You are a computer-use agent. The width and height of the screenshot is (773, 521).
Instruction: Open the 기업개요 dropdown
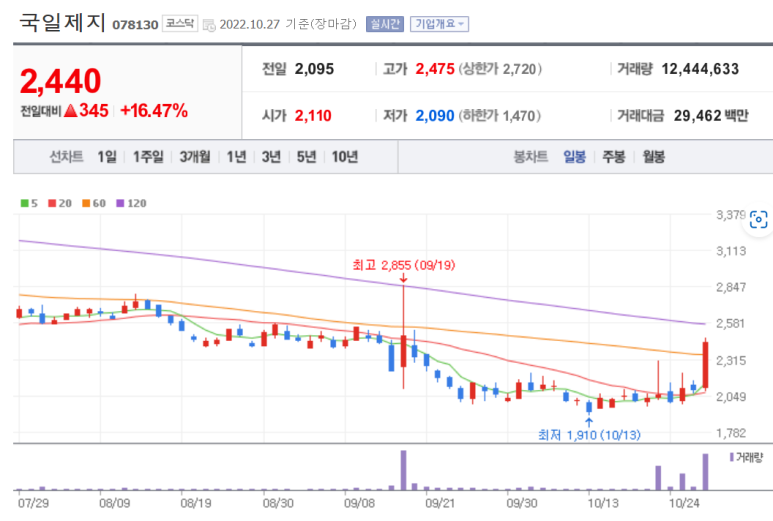(x=439, y=24)
